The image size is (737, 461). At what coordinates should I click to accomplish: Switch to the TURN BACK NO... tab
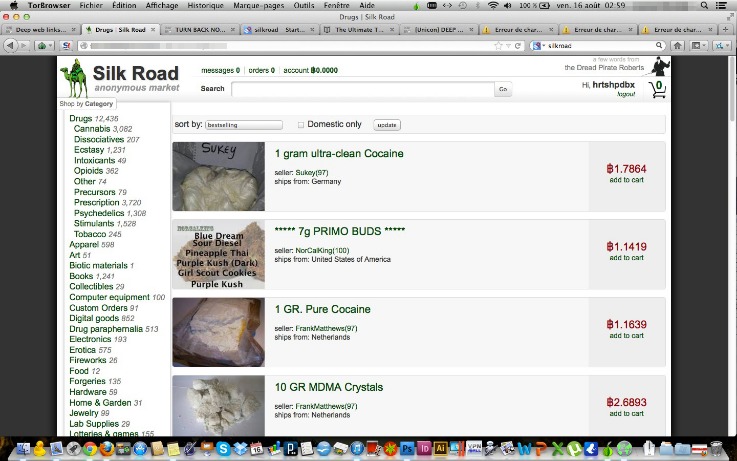(200, 29)
